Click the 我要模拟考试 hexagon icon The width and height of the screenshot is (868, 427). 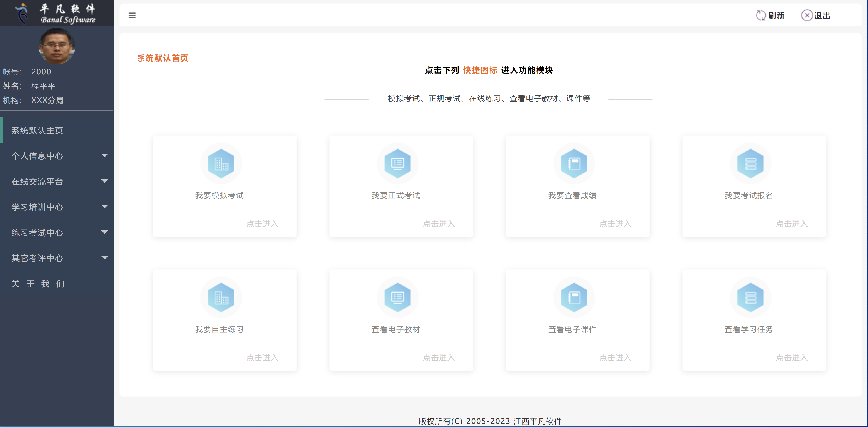point(221,163)
